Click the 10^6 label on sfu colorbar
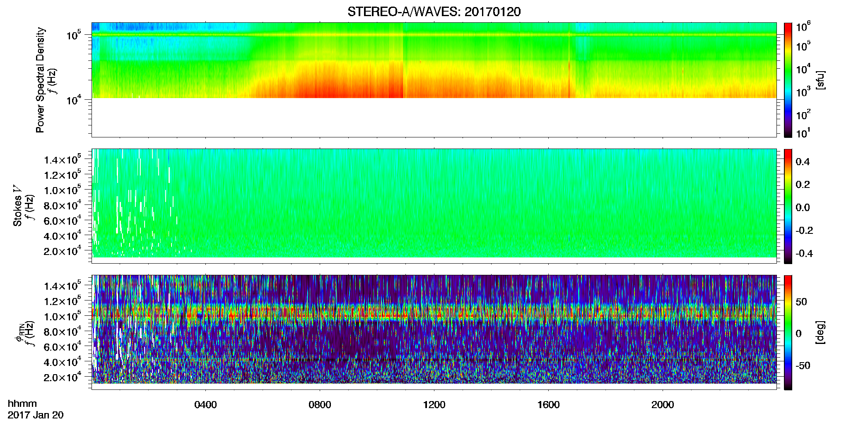Screen dimensions: 868x447 803,26
